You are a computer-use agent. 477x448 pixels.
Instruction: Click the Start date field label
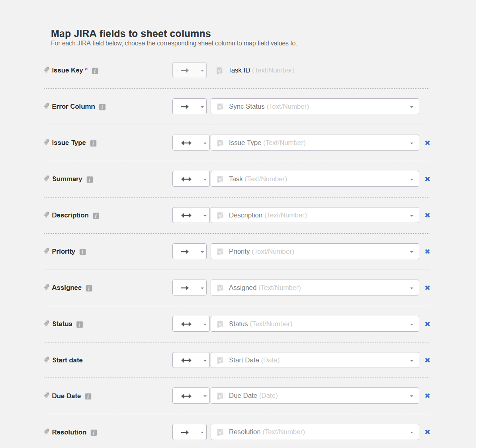pos(67,360)
